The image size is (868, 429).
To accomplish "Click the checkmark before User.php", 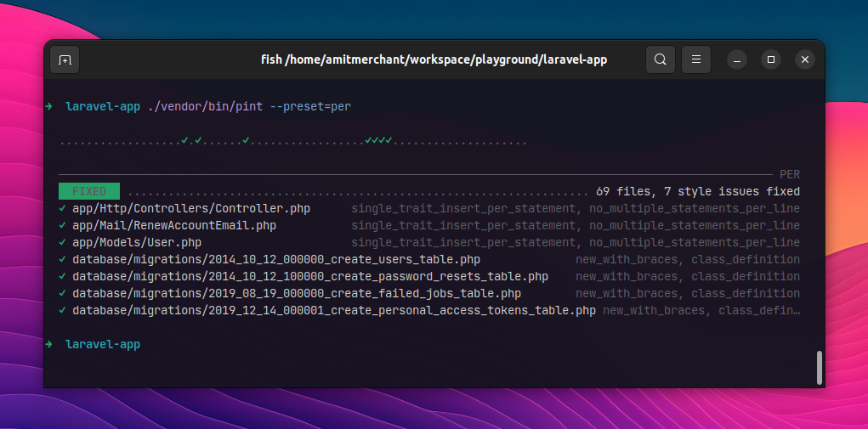I will click(63, 243).
